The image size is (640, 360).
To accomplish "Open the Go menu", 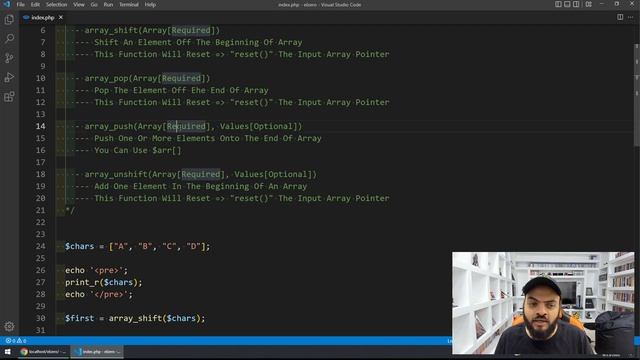I will 94,4.
